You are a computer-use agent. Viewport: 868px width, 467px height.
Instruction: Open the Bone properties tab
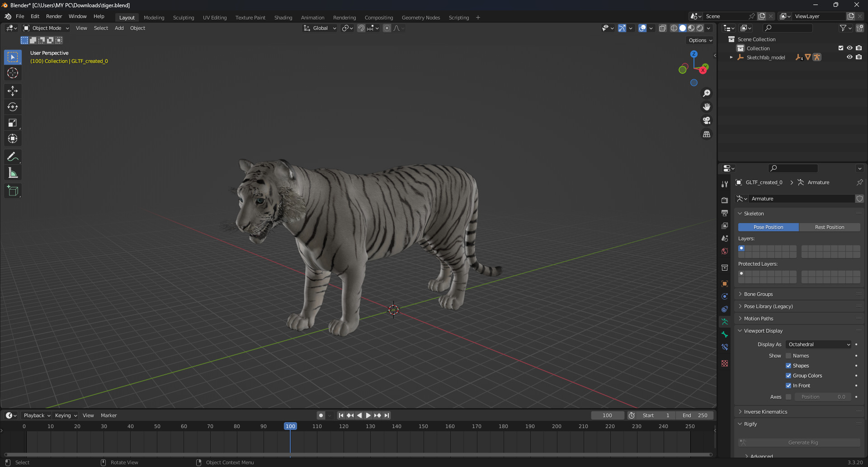725,334
